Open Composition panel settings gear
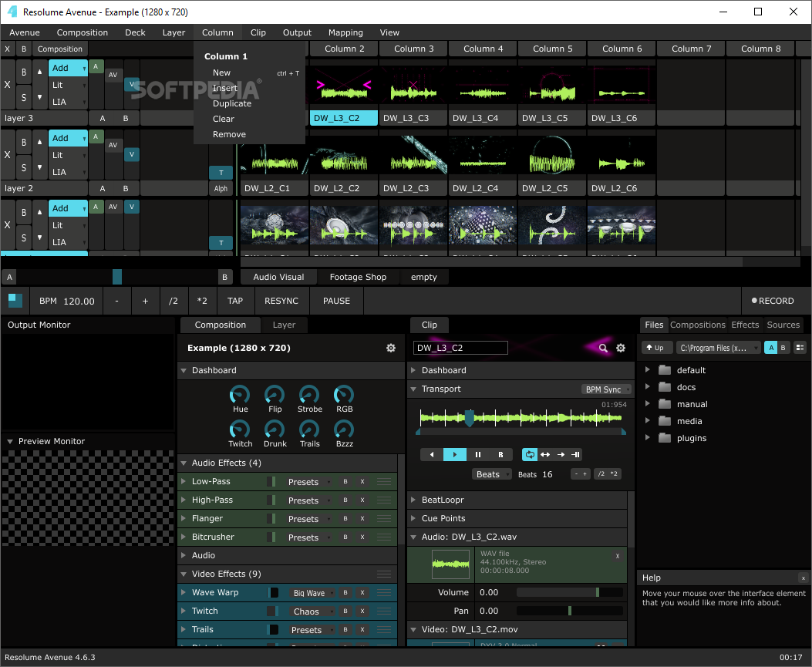Viewport: 812px width, 667px height. 391,348
